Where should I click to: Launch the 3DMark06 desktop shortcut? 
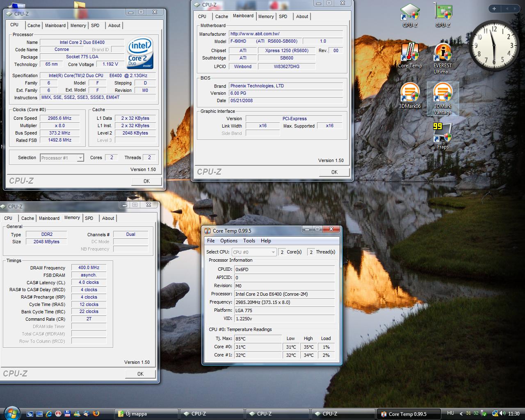click(x=410, y=96)
